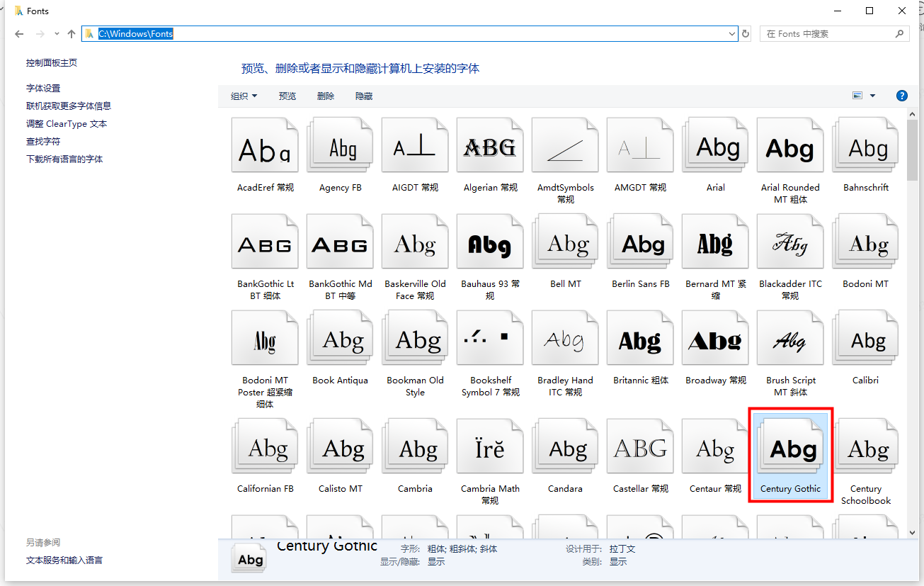The height and width of the screenshot is (586, 924).
Task: Open the view options dropdown arrow
Action: pyautogui.click(x=872, y=96)
